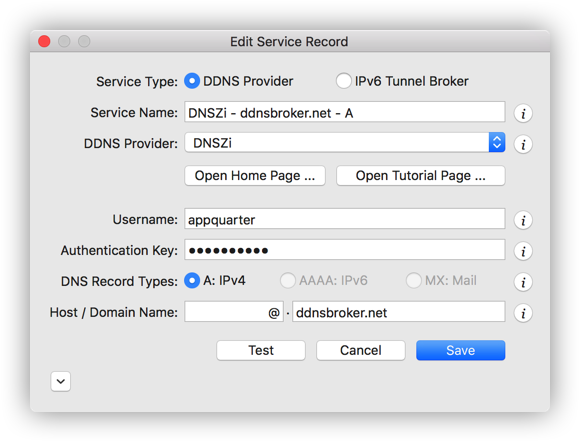Click info icon beside Authentication Key

[523, 252]
